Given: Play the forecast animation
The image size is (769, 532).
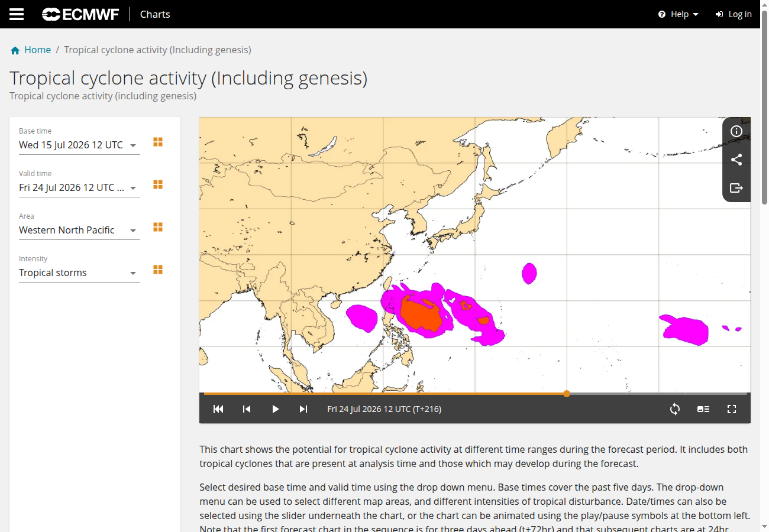Looking at the screenshot, I should pos(275,409).
